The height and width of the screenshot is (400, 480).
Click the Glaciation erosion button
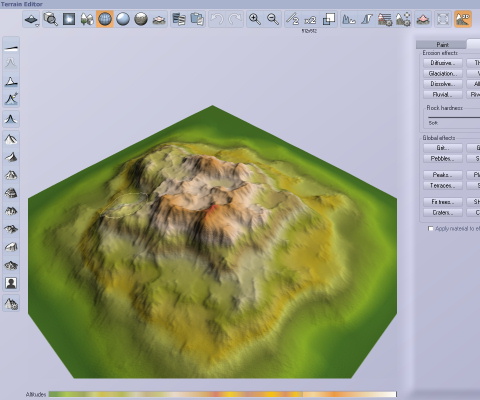(443, 73)
